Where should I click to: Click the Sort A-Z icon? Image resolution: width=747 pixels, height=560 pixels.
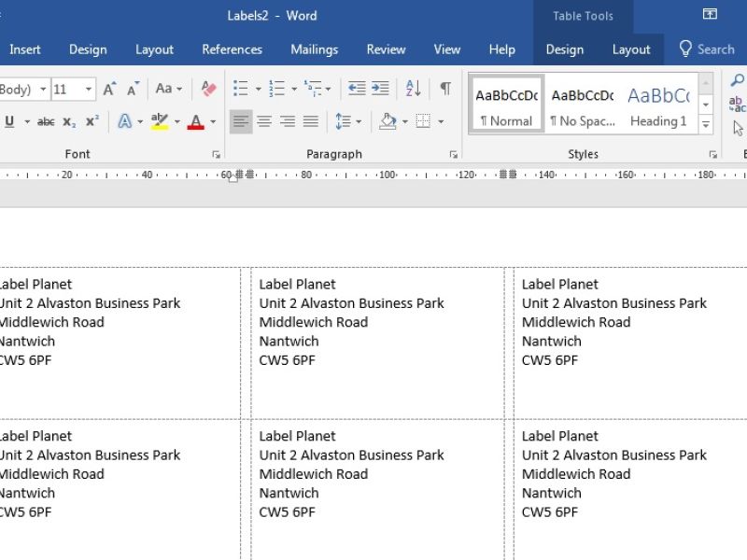(x=413, y=90)
